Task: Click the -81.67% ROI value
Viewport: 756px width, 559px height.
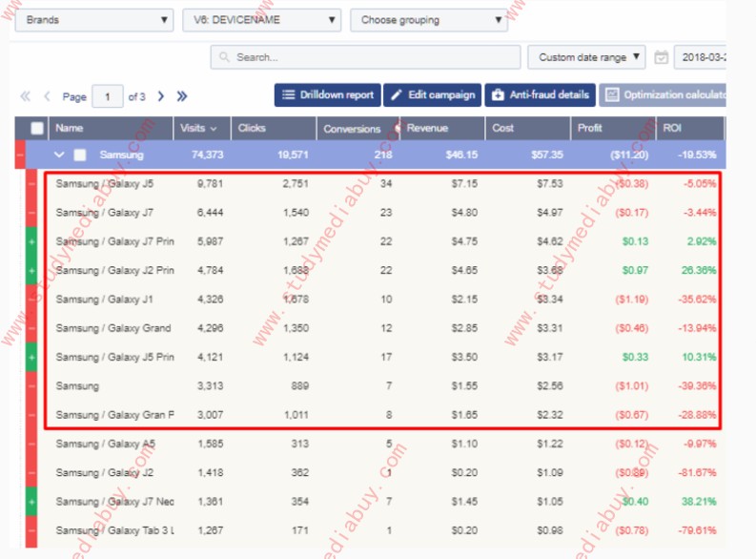Action: pos(697,472)
